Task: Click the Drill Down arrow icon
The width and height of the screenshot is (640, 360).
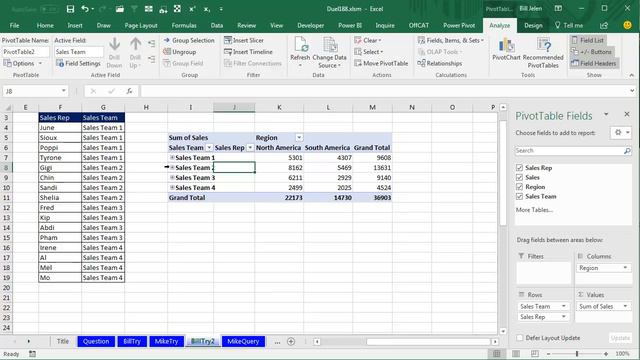Action: (x=115, y=44)
